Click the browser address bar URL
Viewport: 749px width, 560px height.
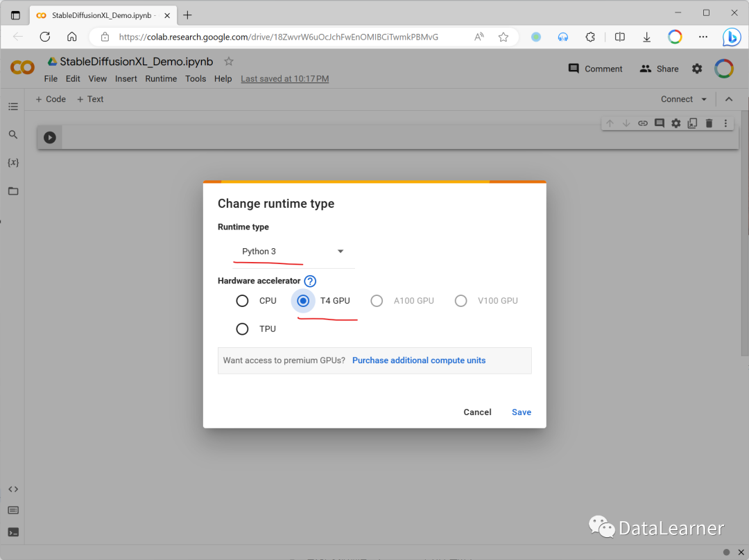click(278, 37)
